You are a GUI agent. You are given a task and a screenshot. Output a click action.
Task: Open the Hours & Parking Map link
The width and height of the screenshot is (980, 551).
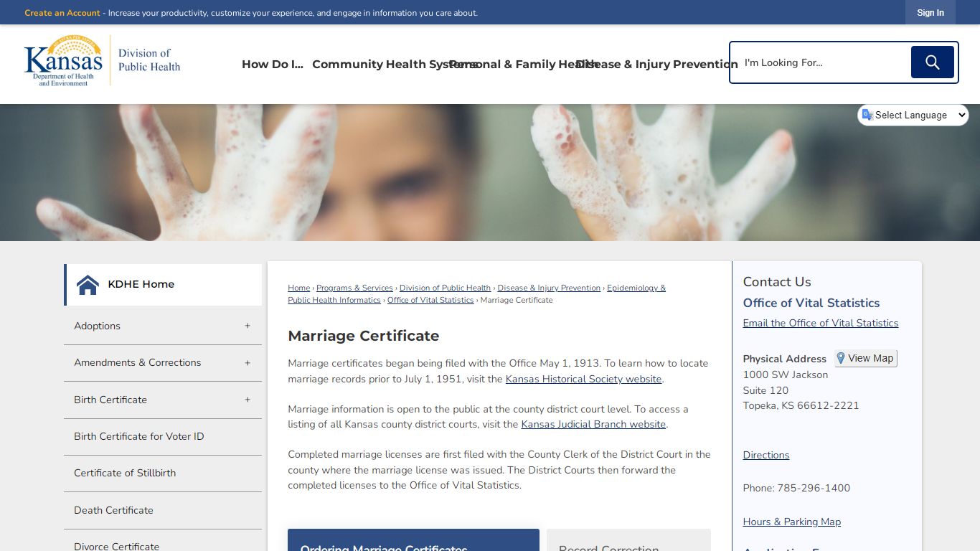tap(792, 522)
